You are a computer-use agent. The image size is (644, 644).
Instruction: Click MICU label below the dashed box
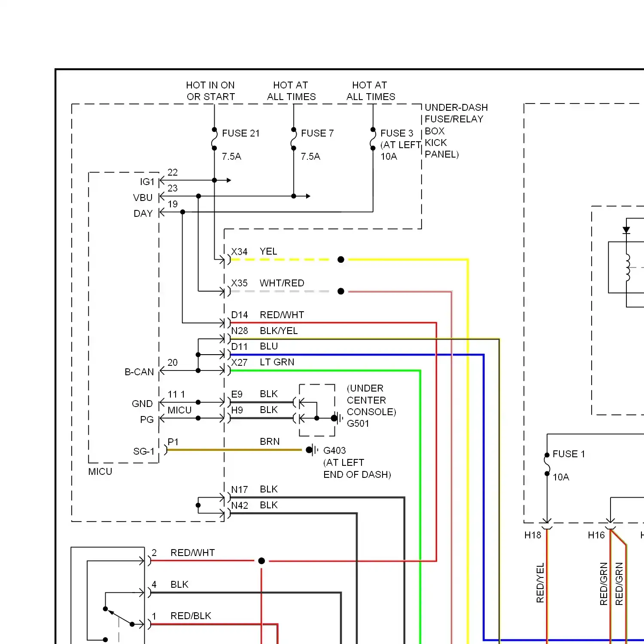tap(100, 471)
